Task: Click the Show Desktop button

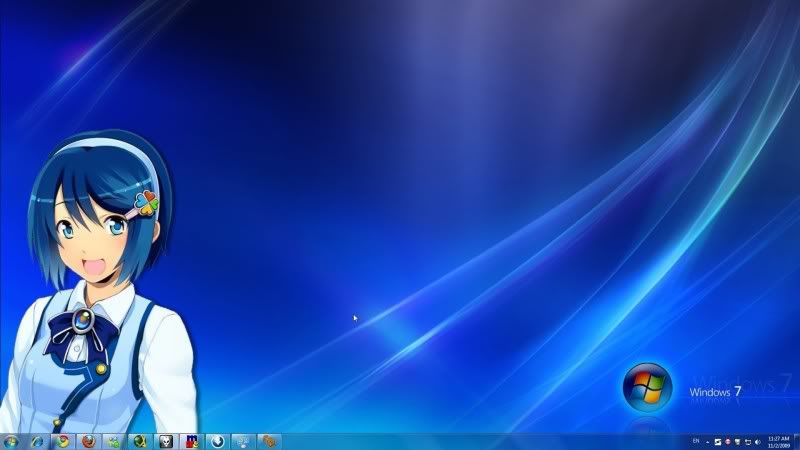Action: point(796,442)
